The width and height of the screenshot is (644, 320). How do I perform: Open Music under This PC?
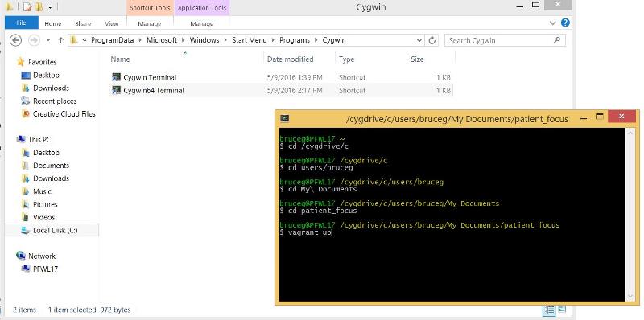42,191
